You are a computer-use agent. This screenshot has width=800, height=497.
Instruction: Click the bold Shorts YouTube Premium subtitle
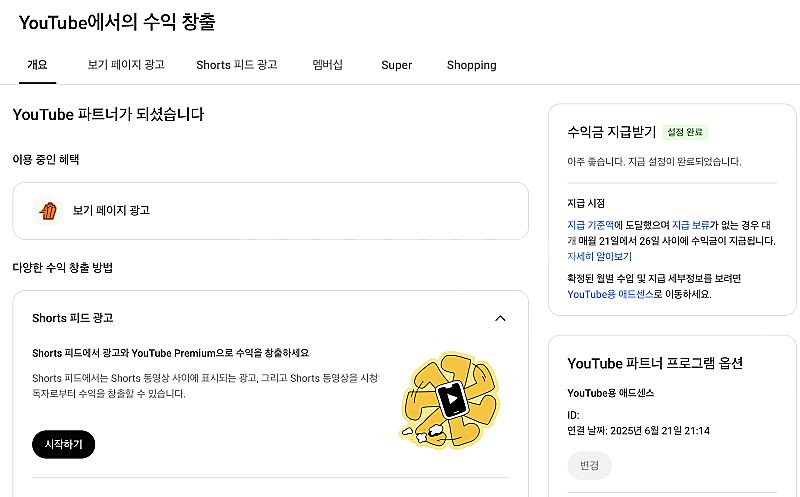170,353
